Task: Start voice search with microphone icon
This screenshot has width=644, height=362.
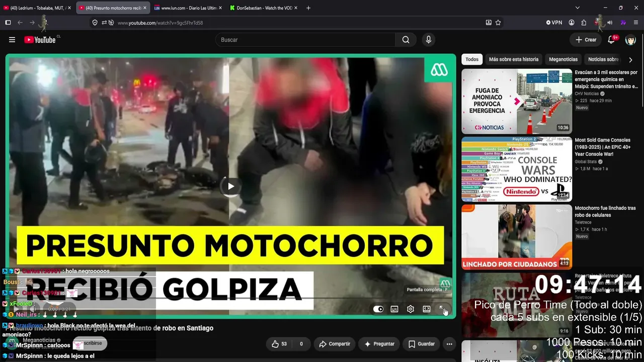Action: [x=429, y=40]
